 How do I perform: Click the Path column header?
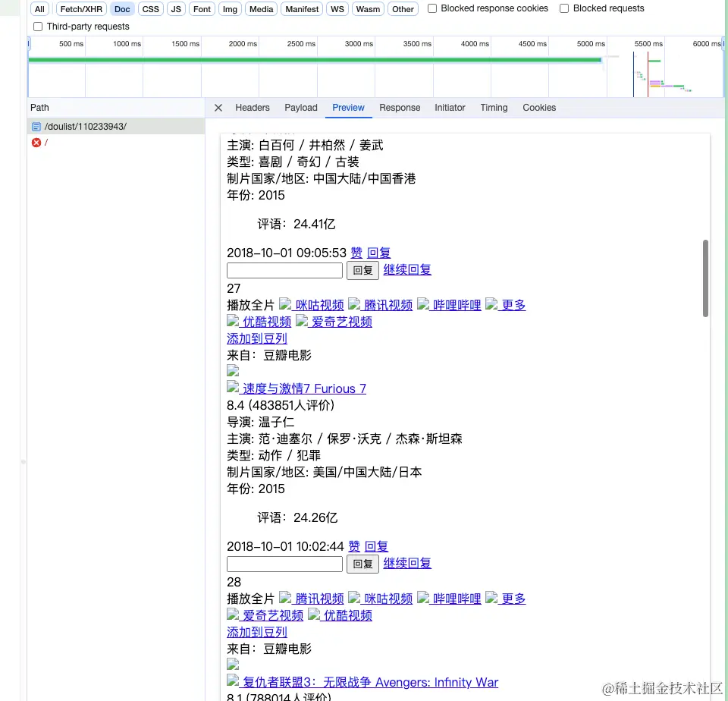115,108
